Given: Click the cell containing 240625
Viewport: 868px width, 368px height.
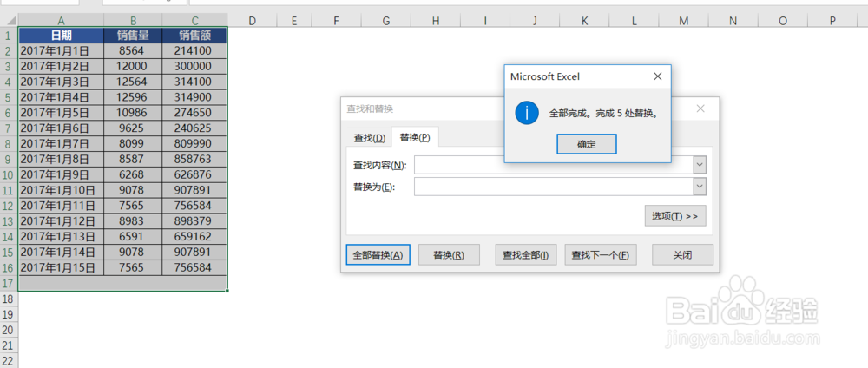Looking at the screenshot, I should point(194,128).
